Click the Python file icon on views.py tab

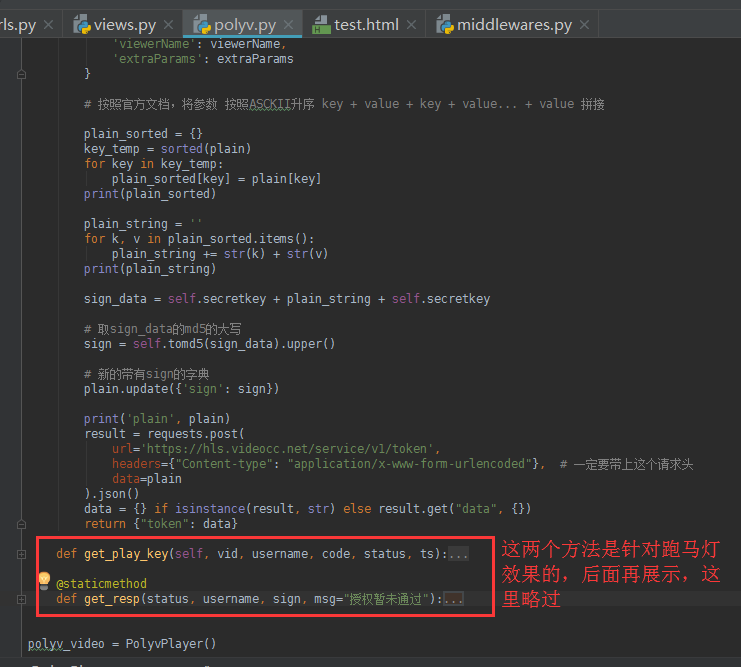pos(82,24)
